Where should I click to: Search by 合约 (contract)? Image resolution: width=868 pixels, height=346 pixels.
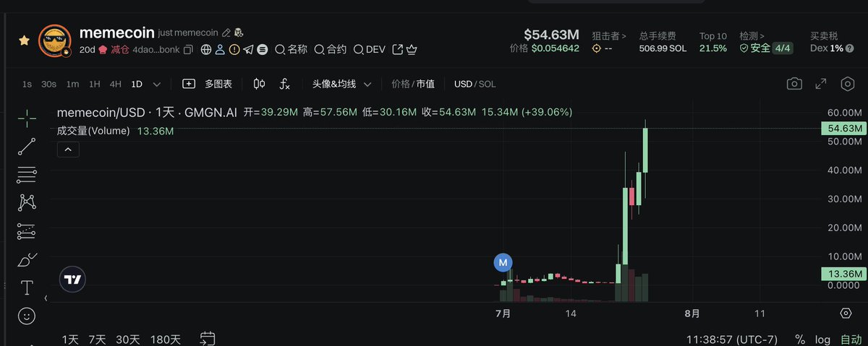[x=330, y=50]
